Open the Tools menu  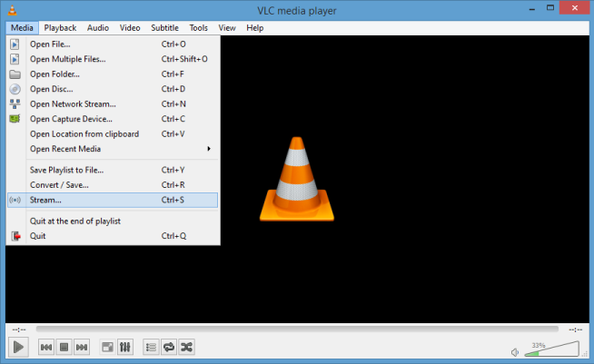(198, 28)
